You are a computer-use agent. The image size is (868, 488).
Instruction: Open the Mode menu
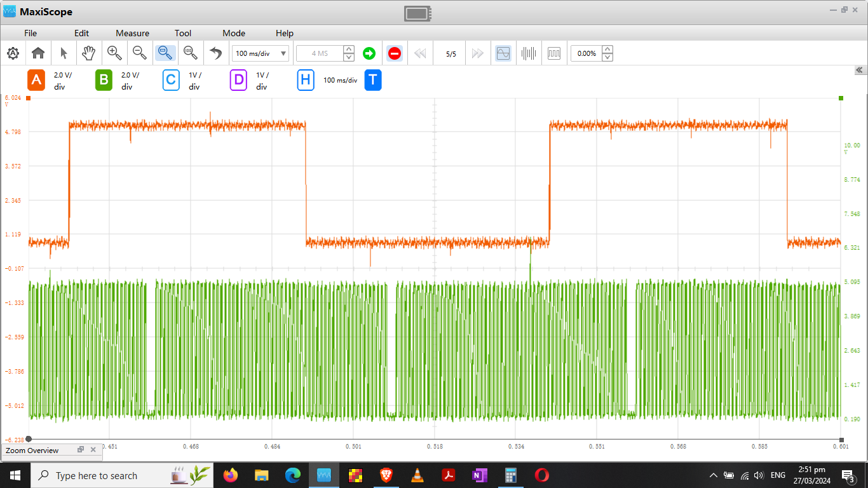tap(234, 33)
